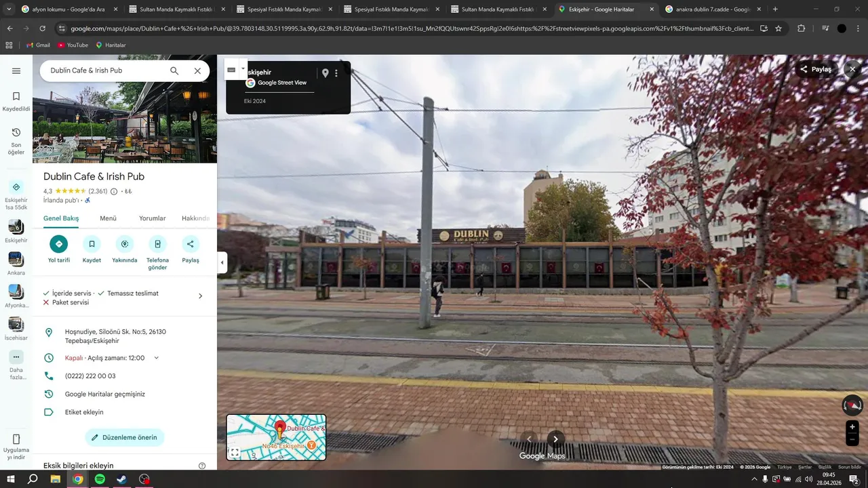Go to the next Street View image arrow
This screenshot has width=868, height=488.
555,439
